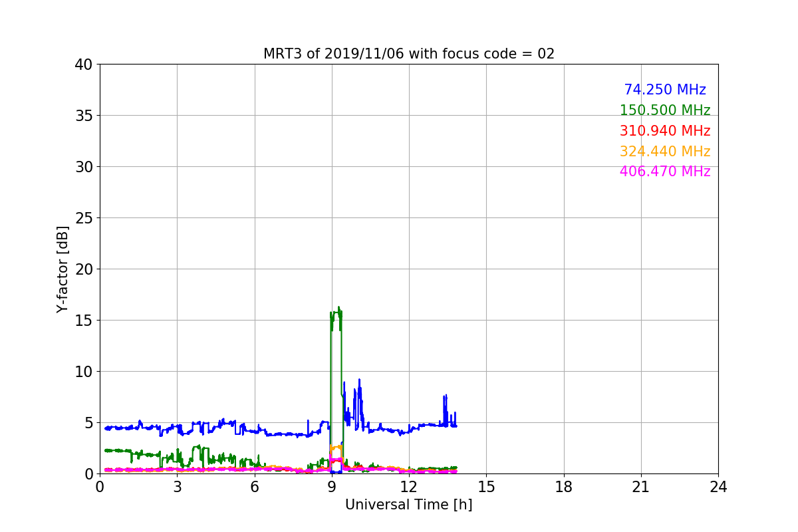
Task: Select the 406.470 MHz legend label
Action: (665, 172)
